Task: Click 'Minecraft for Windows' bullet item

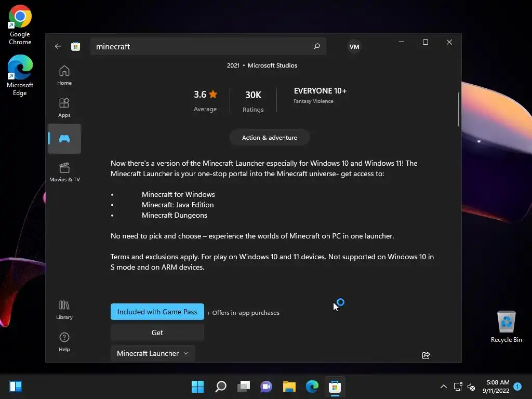Action: click(178, 194)
